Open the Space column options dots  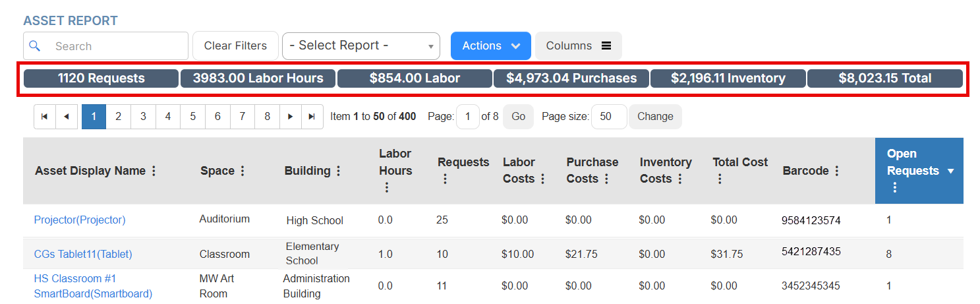tap(243, 171)
